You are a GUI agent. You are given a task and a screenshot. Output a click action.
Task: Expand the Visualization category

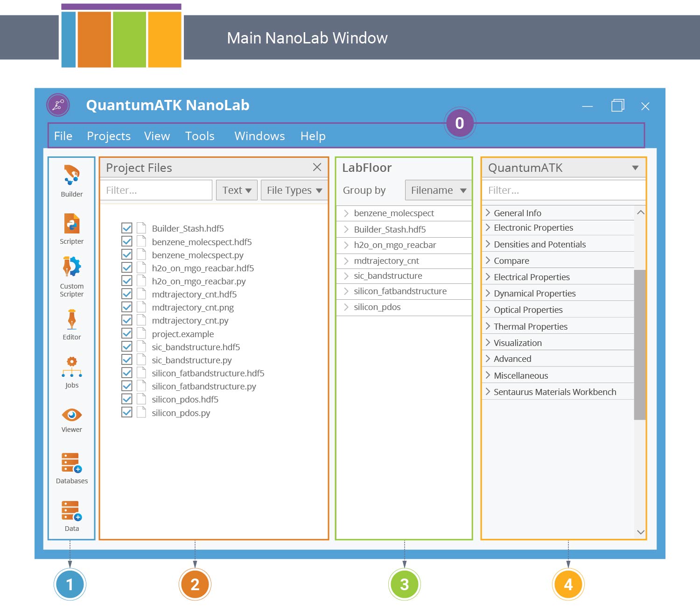488,343
